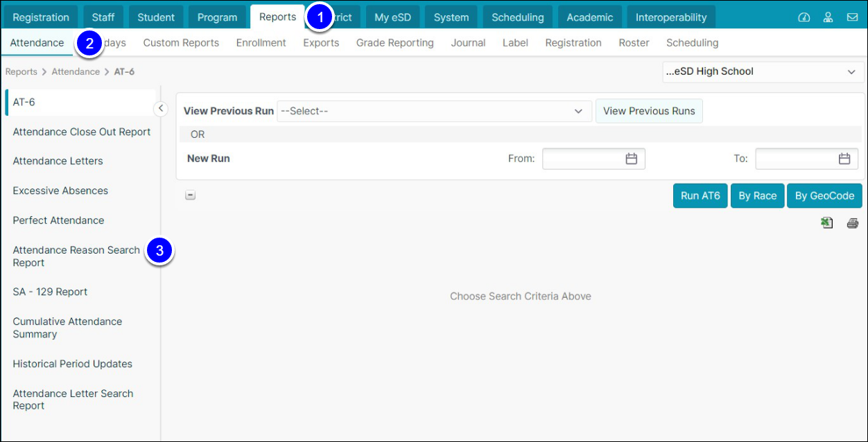Select the Attendance sub-tab

pos(37,43)
